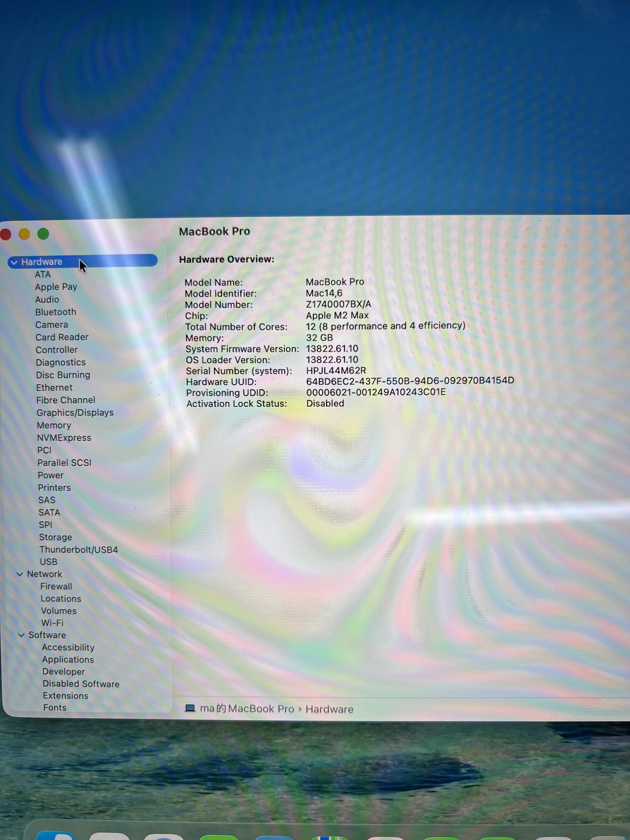Select Disabled Software in sidebar
This screenshot has height=840, width=630.
pyautogui.click(x=81, y=684)
